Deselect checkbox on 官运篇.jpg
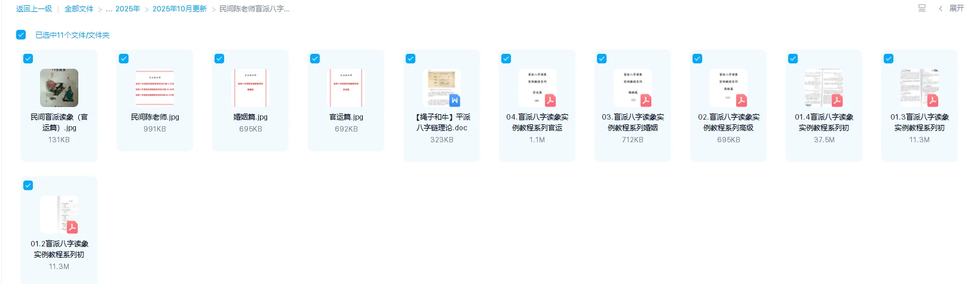The image size is (980, 284). coord(315,59)
